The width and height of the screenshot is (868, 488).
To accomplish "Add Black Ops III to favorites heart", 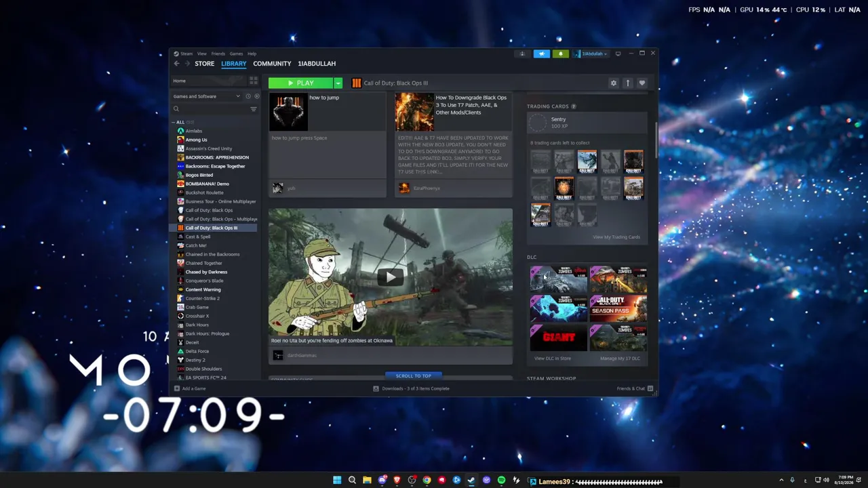I will click(x=642, y=83).
